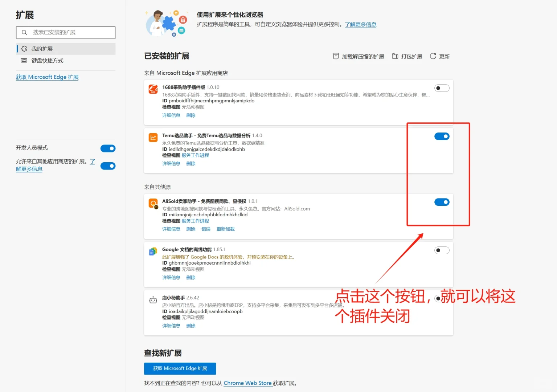Click the 加载解压缩的扩展 icon
Viewport: 557px width, 392px height.
point(336,56)
